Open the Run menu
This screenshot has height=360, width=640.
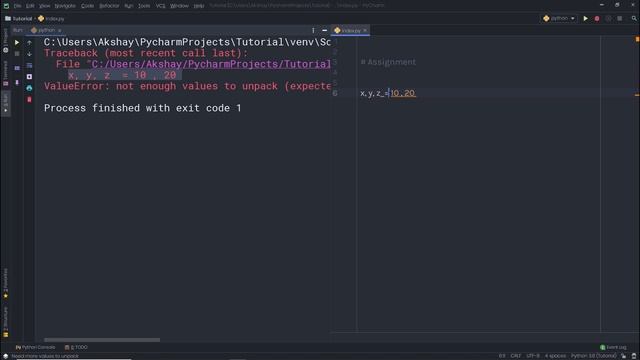(x=129, y=6)
